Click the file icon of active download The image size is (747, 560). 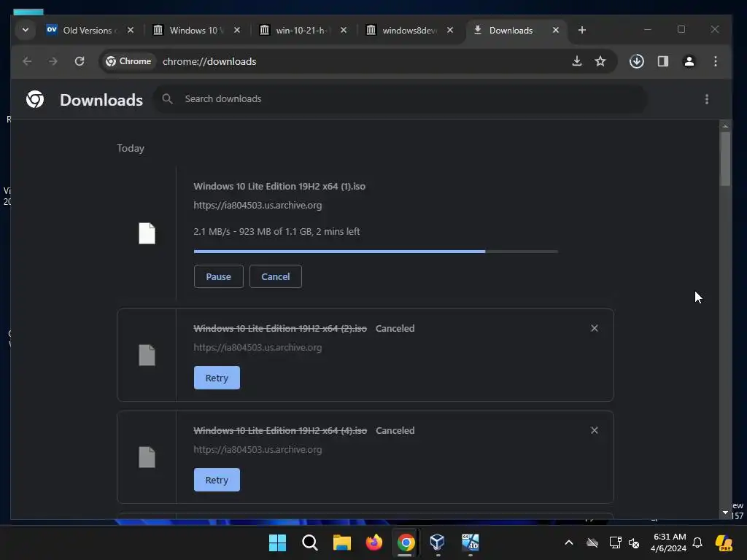point(147,233)
